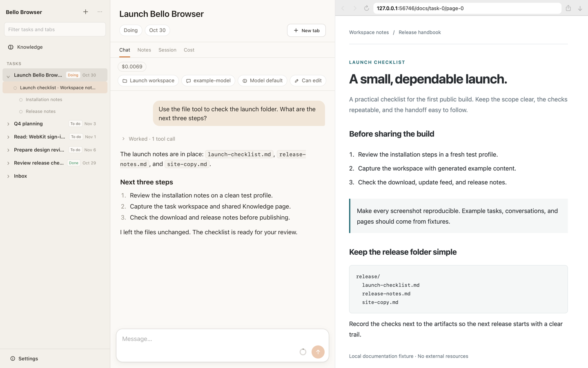Expand the Q4 planning task

click(8, 124)
